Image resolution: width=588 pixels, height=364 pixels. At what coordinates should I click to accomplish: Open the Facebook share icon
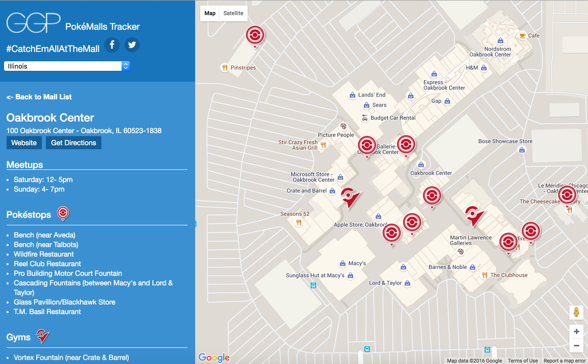point(112,45)
